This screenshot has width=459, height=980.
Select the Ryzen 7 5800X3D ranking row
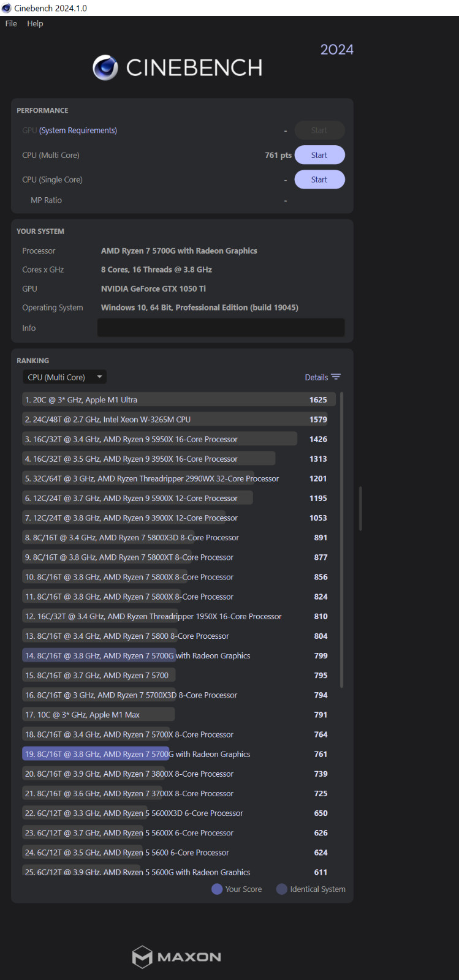[179, 537]
